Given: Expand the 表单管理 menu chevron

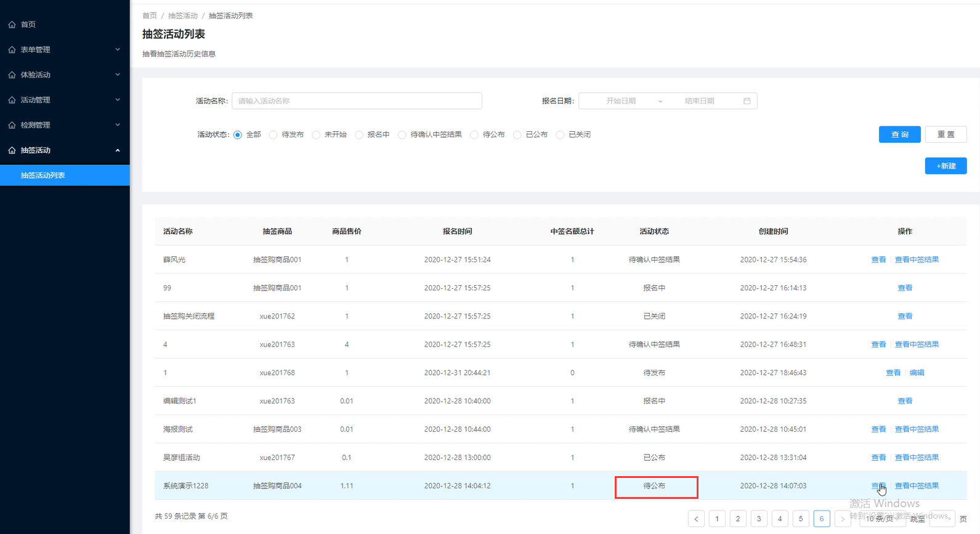Looking at the screenshot, I should point(118,49).
